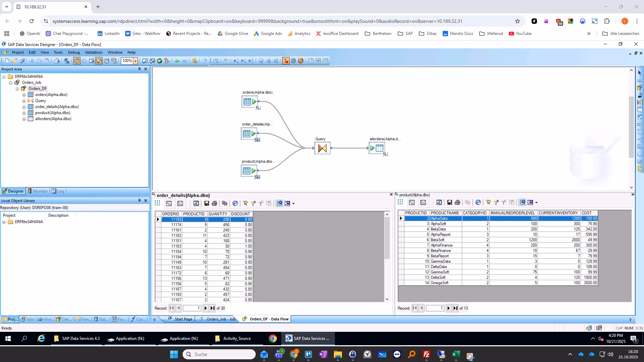Jump to last record in product pane
Viewport: 644px width, 362px height.
pyautogui.click(x=455, y=308)
